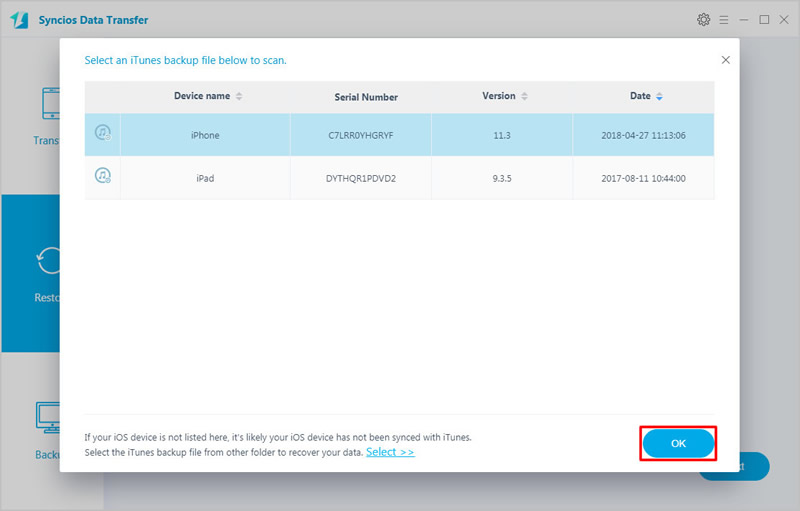Confirm selection with the OK button
800x511 pixels.
(x=678, y=444)
